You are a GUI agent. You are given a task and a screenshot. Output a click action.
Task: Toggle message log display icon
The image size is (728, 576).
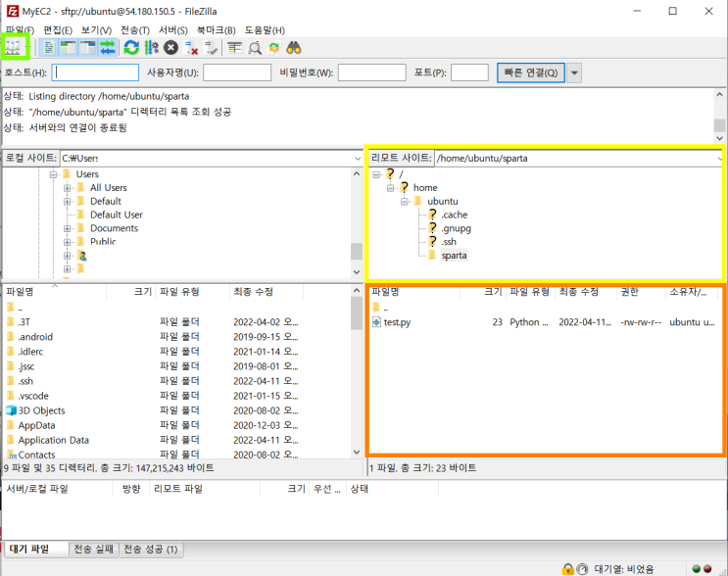(49, 48)
